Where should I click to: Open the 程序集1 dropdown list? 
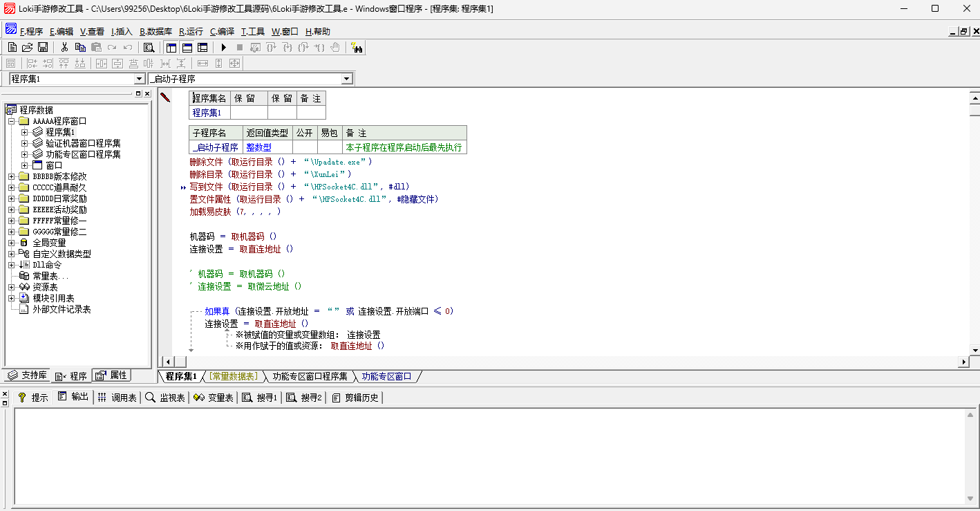pyautogui.click(x=139, y=79)
